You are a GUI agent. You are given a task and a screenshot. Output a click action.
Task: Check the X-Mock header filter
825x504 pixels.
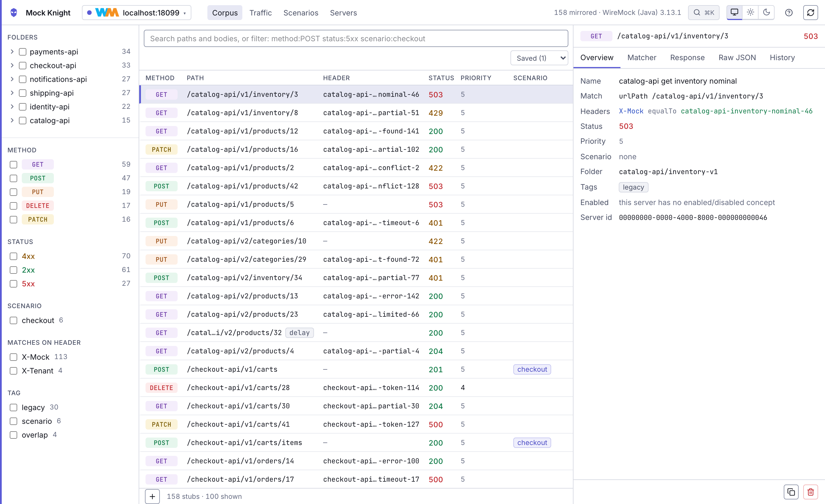pos(13,357)
